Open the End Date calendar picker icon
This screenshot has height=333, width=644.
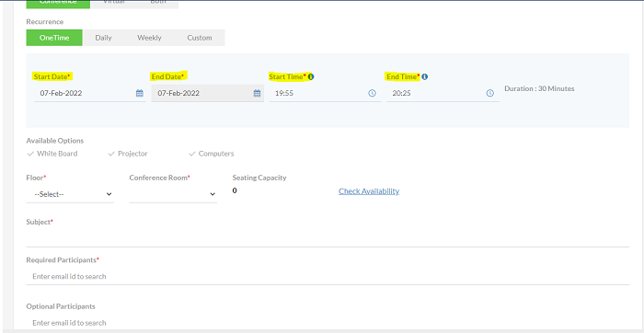tap(257, 93)
